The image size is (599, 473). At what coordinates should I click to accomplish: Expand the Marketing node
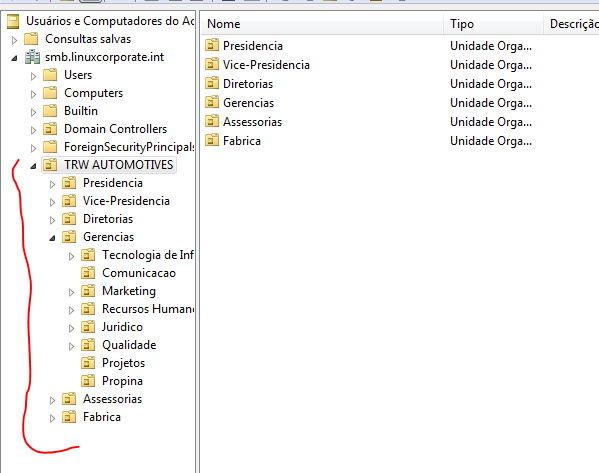click(71, 292)
